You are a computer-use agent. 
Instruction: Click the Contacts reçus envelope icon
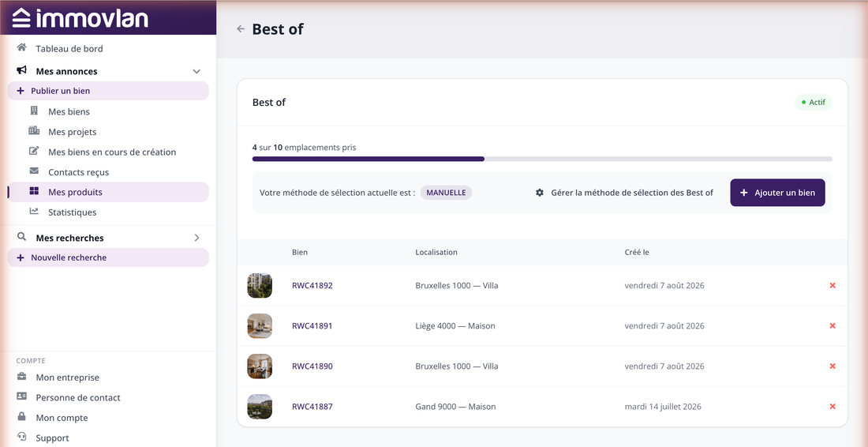coord(34,171)
